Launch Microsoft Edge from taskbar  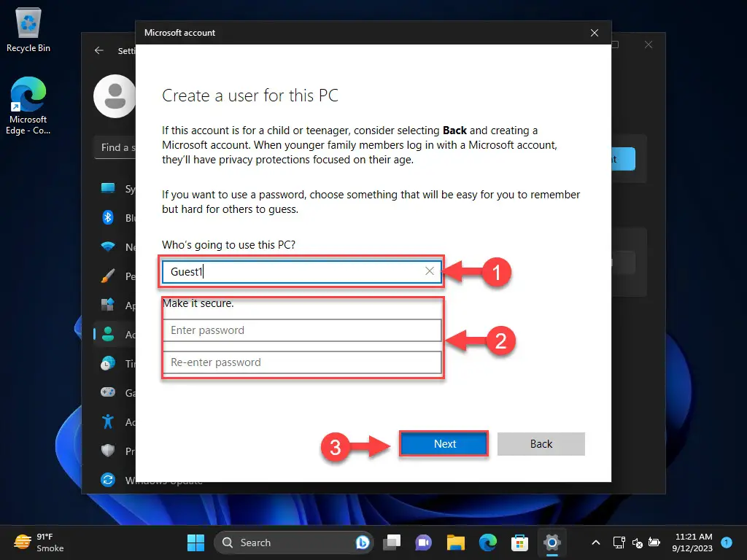point(487,542)
